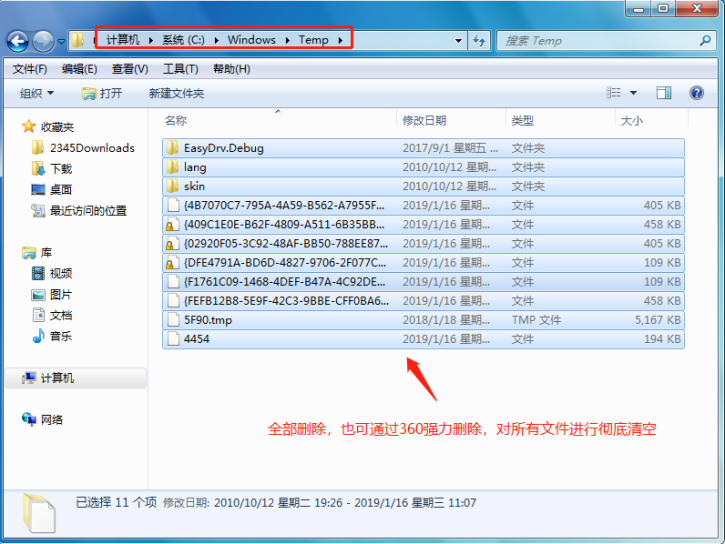The height and width of the screenshot is (544, 725).
Task: Click the Back navigation arrow button
Action: [x=17, y=41]
